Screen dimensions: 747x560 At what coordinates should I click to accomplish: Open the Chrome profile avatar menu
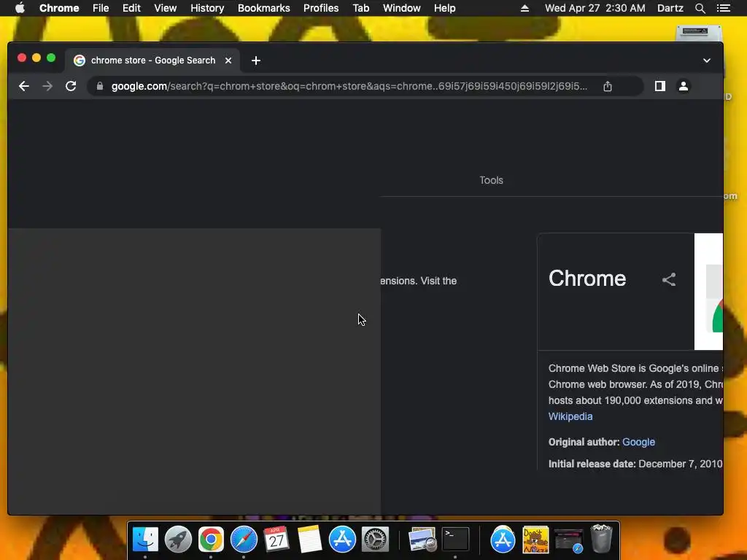[683, 86]
